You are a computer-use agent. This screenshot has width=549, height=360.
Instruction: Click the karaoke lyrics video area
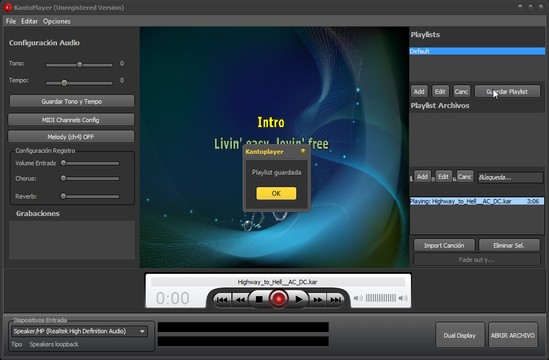(x=274, y=147)
